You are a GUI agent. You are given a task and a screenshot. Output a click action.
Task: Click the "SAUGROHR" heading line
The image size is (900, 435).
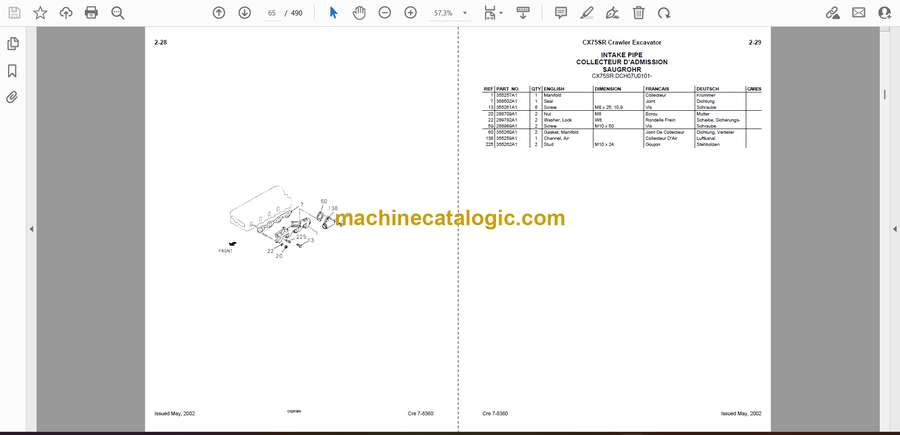click(622, 69)
